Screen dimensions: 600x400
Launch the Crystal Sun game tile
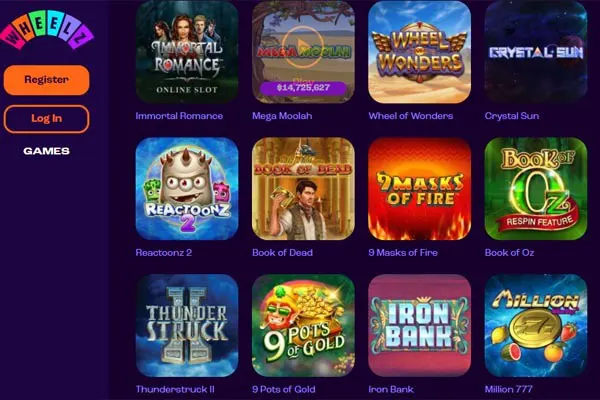point(536,52)
